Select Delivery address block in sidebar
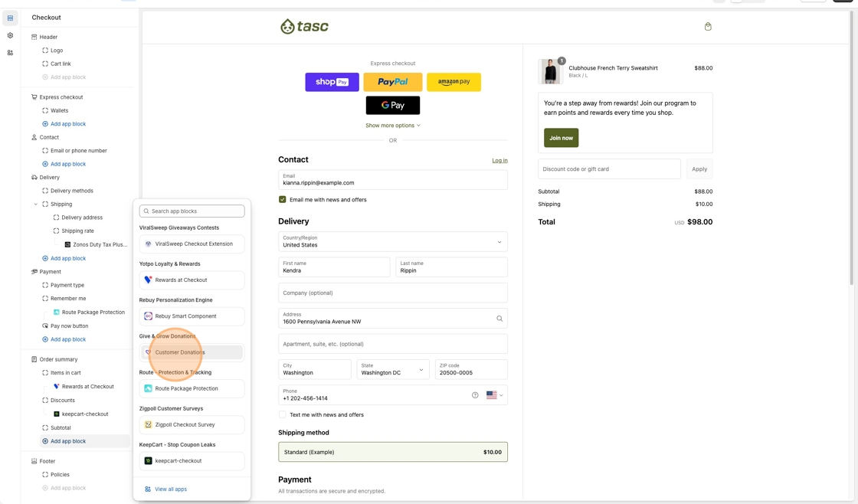 81,218
